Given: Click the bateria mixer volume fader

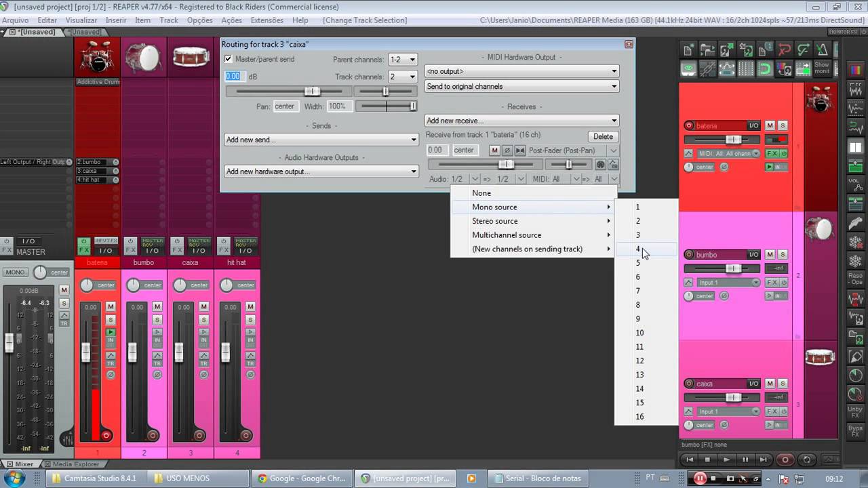Looking at the screenshot, I should point(86,352).
